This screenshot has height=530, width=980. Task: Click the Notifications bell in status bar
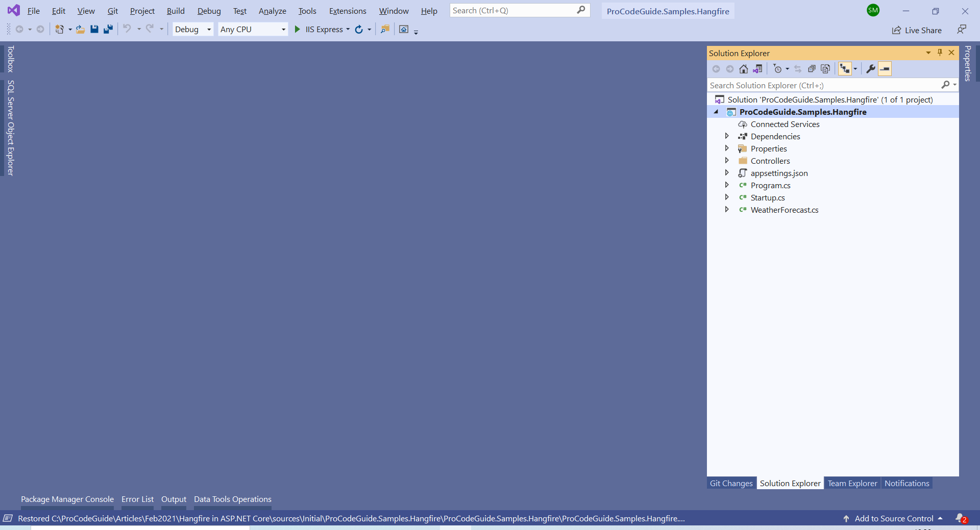(x=961, y=518)
